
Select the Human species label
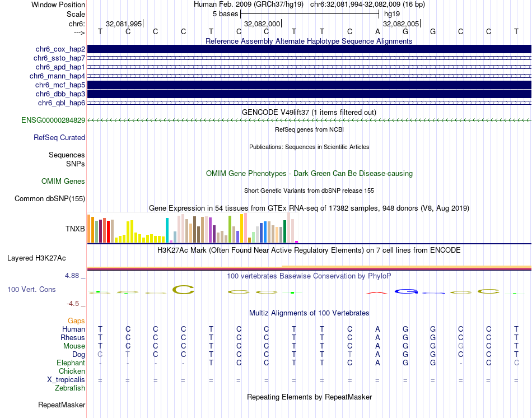(x=73, y=329)
